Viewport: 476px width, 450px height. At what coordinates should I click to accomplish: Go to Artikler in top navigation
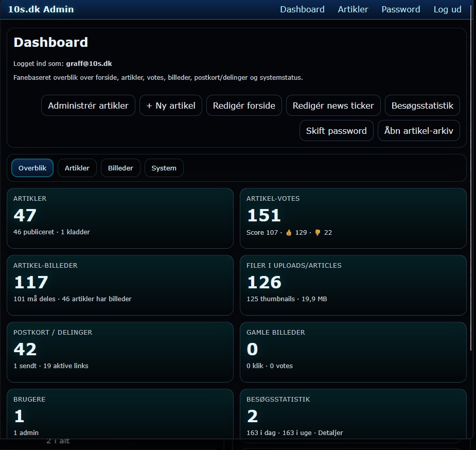352,9
